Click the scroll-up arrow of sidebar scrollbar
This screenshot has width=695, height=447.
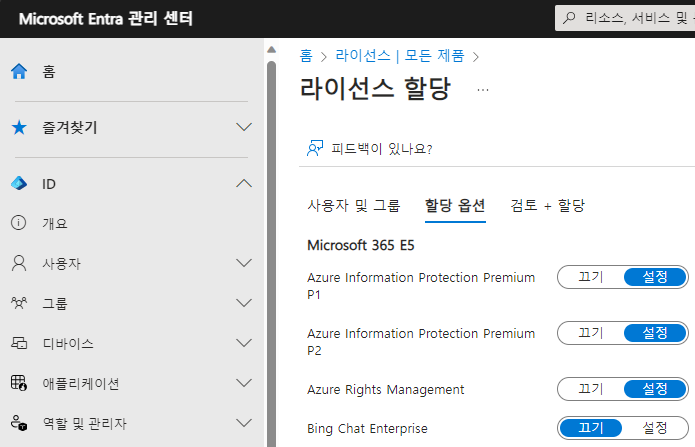click(272, 50)
